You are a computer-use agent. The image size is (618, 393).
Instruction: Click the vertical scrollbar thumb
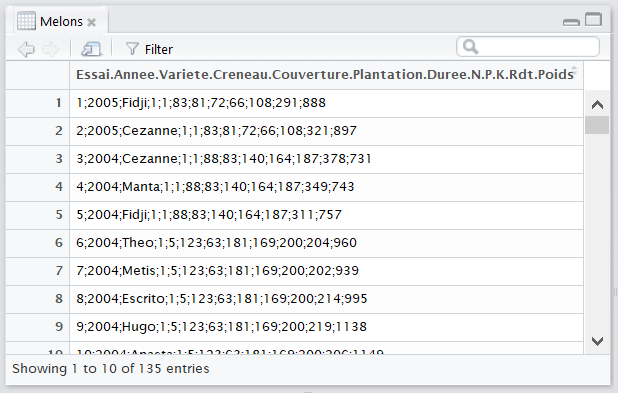coord(597,125)
